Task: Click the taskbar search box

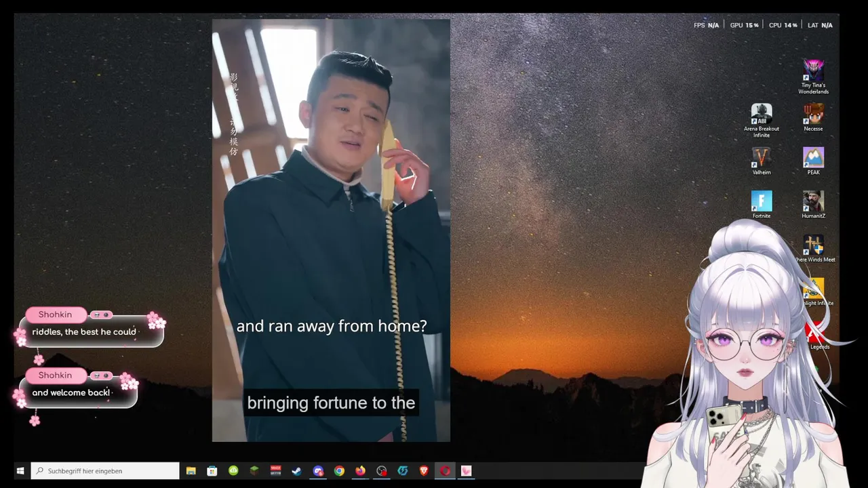Action: 105,471
